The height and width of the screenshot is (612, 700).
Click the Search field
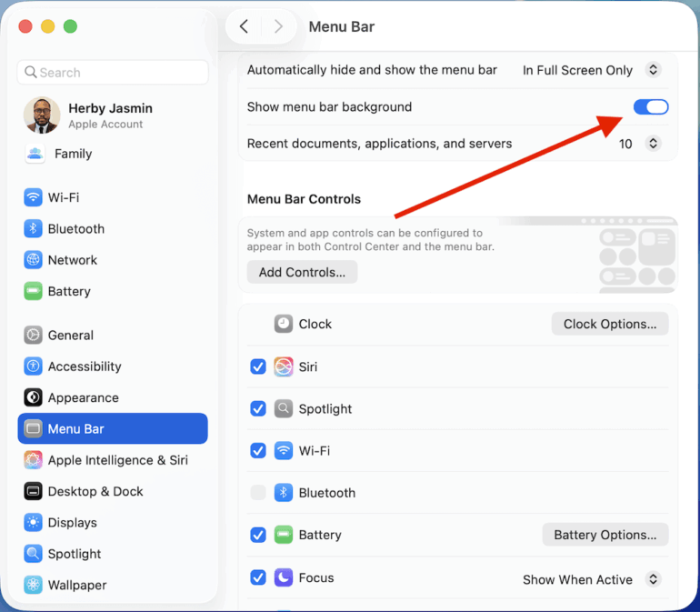coord(113,73)
